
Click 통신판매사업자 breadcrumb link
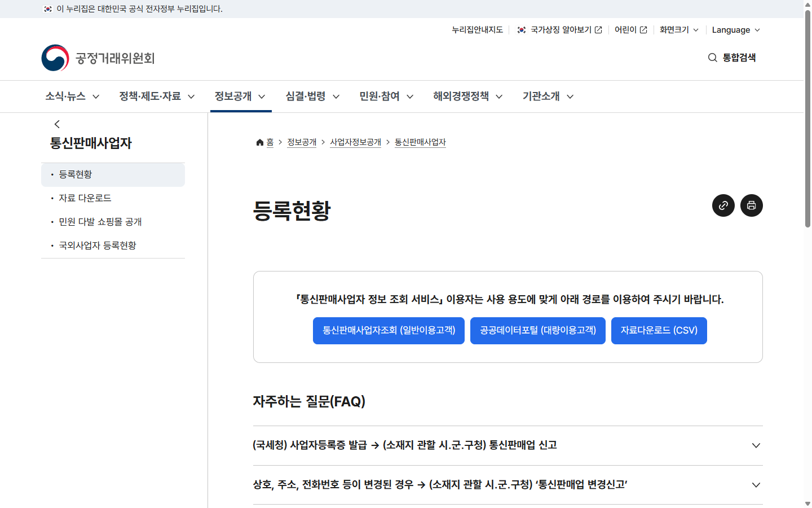pos(420,142)
